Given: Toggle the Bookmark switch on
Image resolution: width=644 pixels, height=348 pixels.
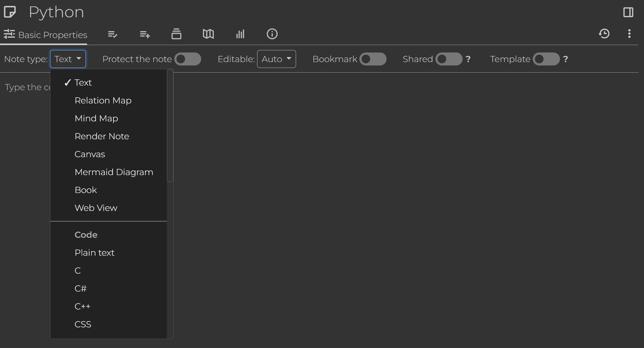Looking at the screenshot, I should 373,59.
